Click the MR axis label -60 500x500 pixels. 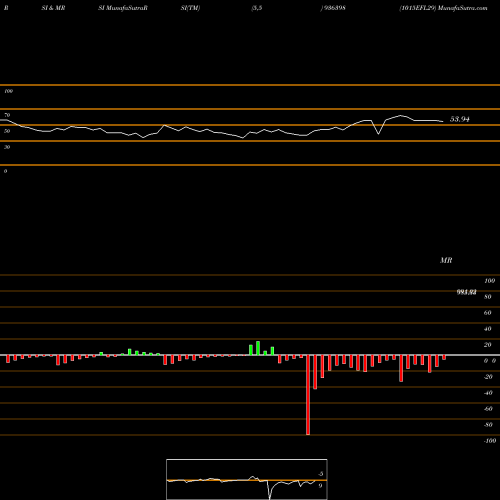(x=488, y=409)
